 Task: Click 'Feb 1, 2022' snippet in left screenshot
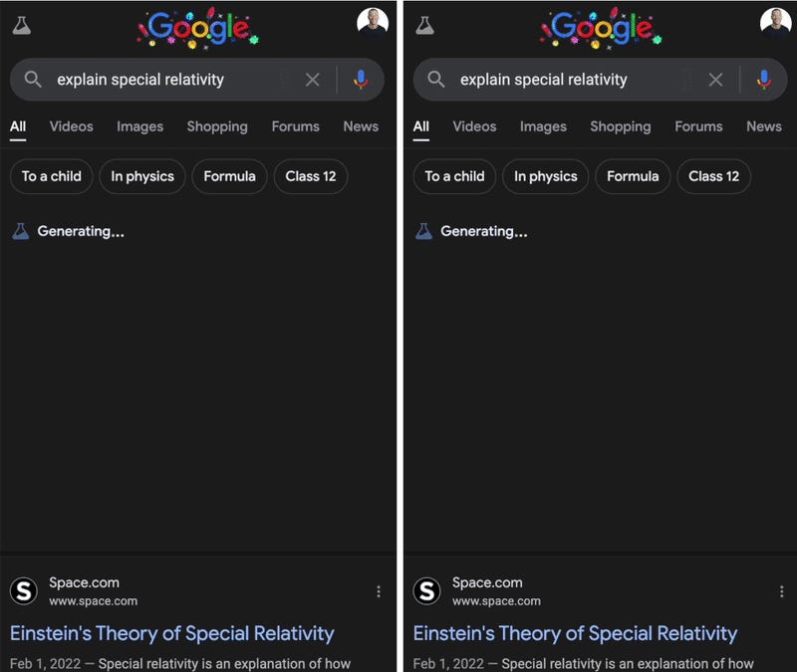tap(45, 663)
